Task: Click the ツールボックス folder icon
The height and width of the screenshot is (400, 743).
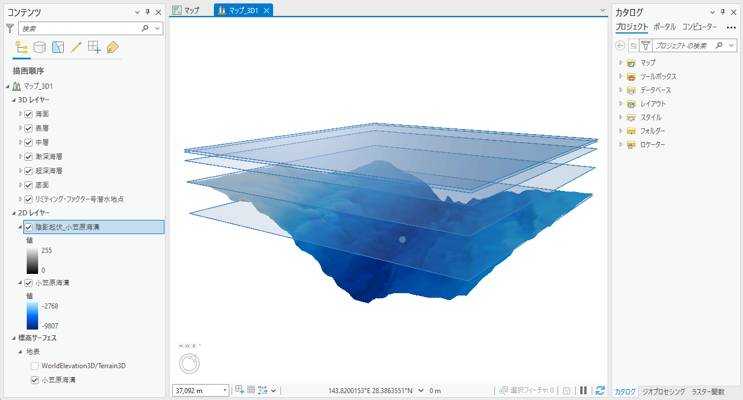Action: coord(631,76)
